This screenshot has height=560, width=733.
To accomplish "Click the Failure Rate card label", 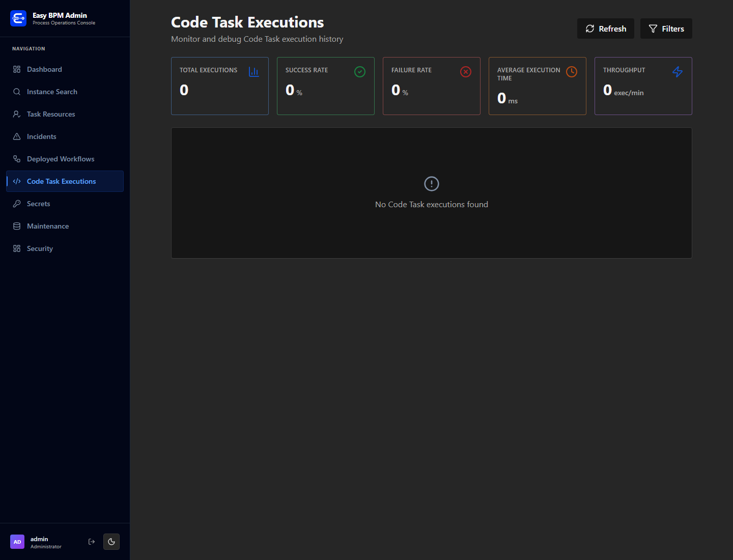I will point(411,70).
